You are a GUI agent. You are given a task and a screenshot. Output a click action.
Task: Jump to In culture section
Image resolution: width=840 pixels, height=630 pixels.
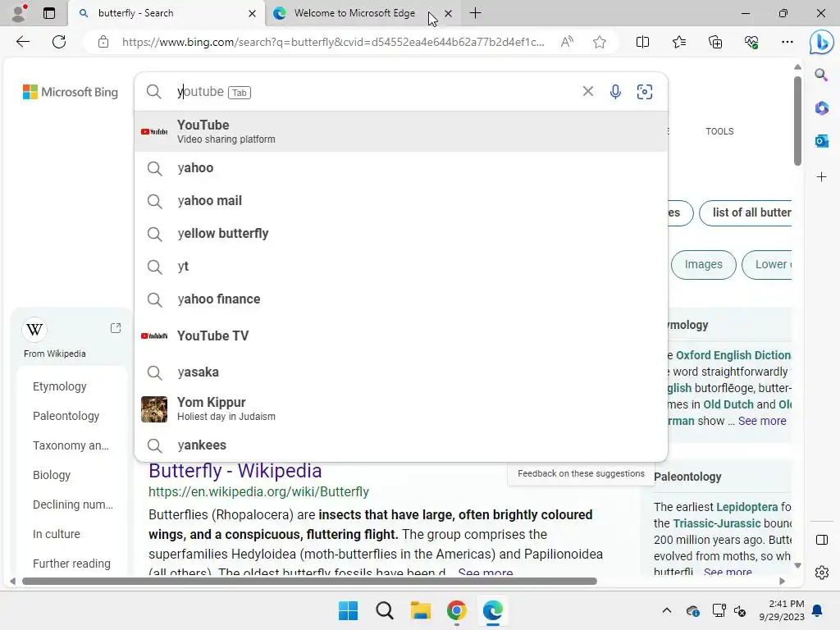click(57, 534)
